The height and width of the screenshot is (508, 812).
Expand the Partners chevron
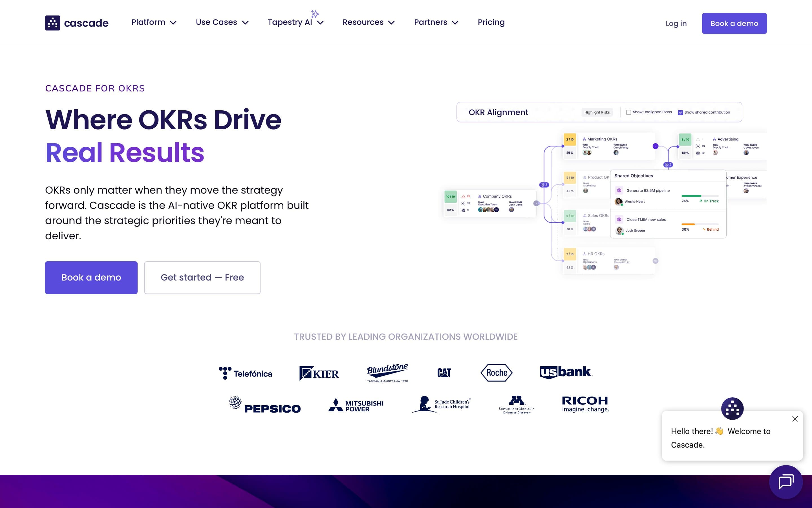455,23
